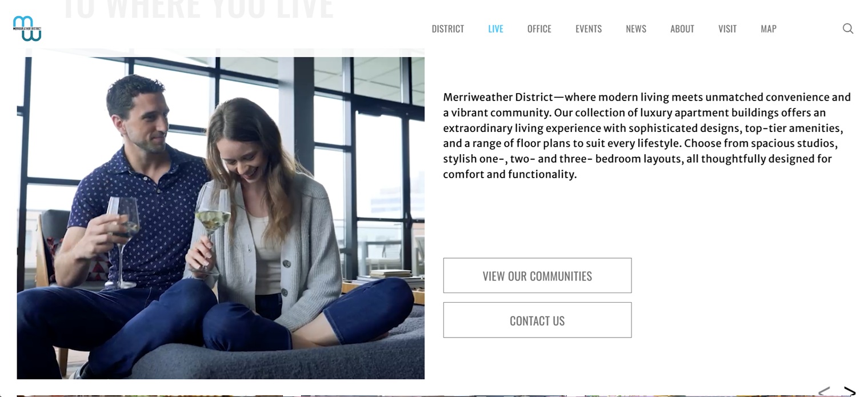868x397 pixels.
Task: Click the left carousel image strip at bottom
Action: [150, 395]
